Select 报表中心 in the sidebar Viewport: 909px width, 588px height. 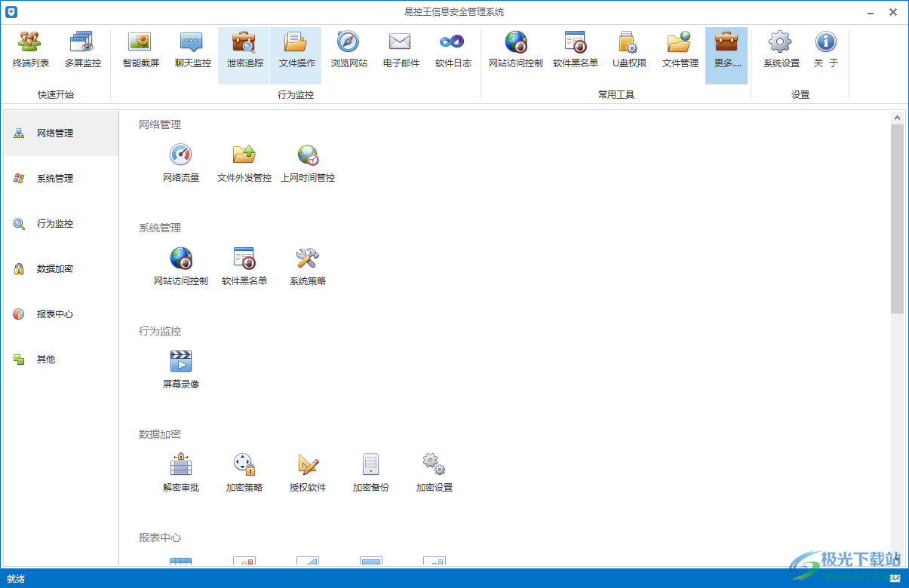point(61,314)
